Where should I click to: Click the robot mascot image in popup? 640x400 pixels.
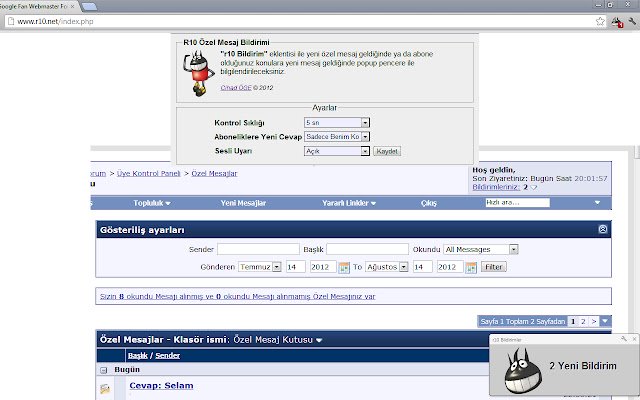[x=198, y=73]
